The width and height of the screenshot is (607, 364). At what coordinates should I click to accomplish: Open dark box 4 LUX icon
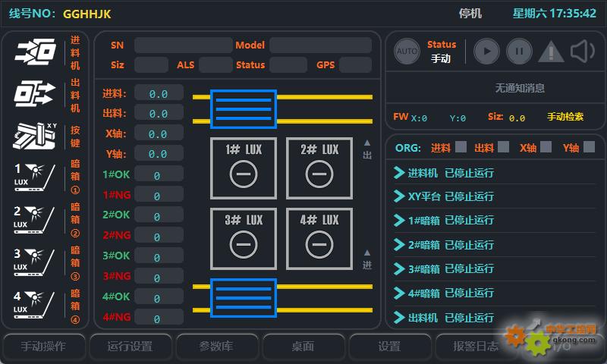coord(34,305)
